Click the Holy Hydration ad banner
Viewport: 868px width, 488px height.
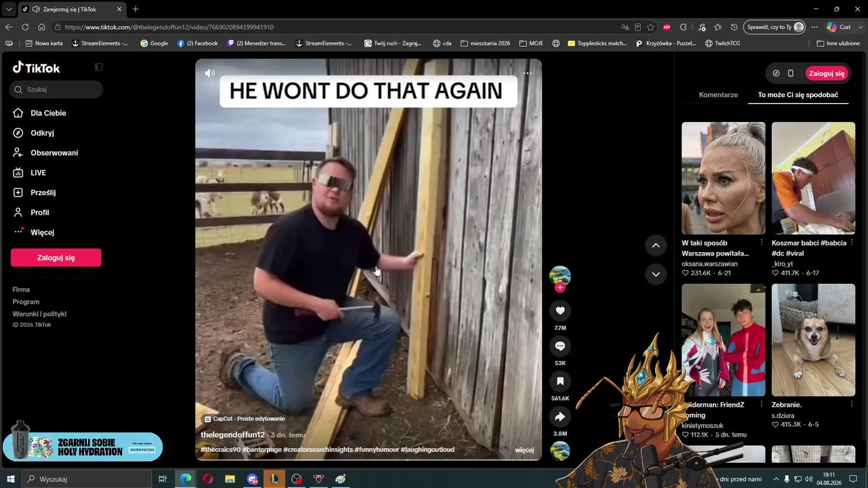[83, 447]
